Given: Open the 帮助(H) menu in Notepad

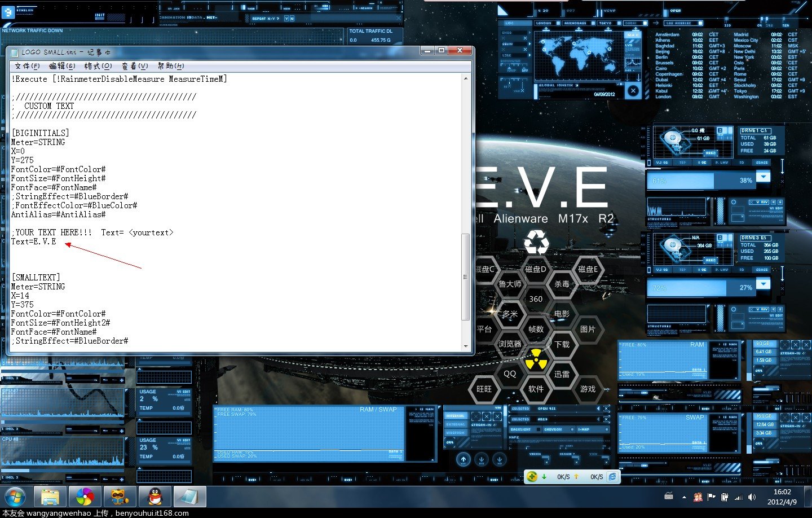Looking at the screenshot, I should (171, 66).
